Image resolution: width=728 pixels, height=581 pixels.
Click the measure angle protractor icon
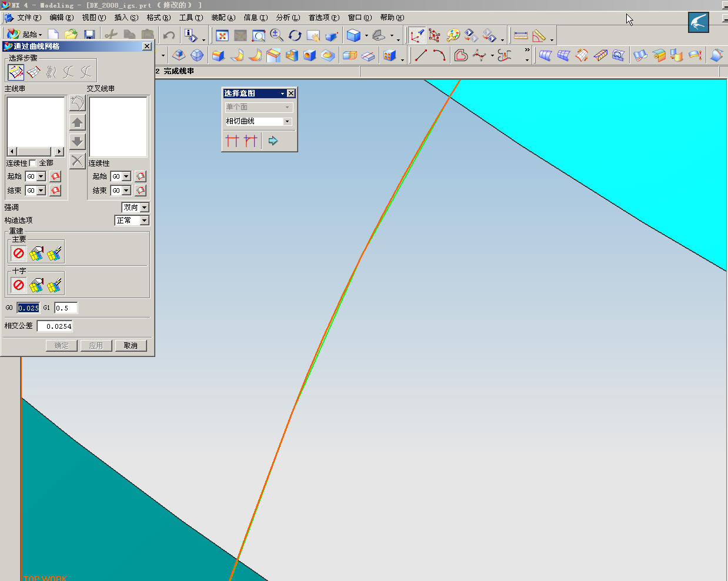coord(539,36)
